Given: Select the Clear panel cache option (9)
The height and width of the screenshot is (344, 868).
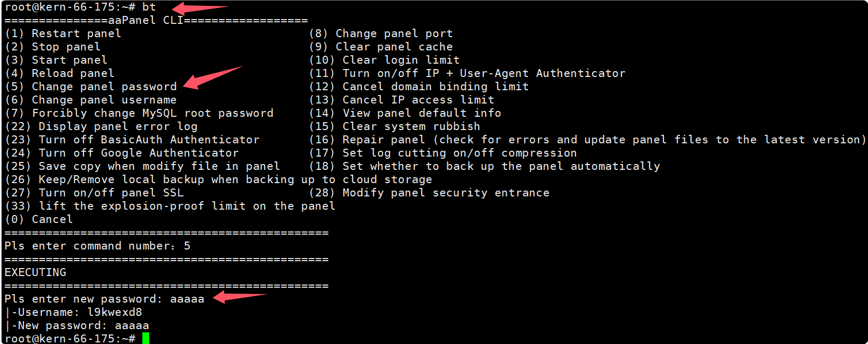Looking at the screenshot, I should tap(380, 47).
